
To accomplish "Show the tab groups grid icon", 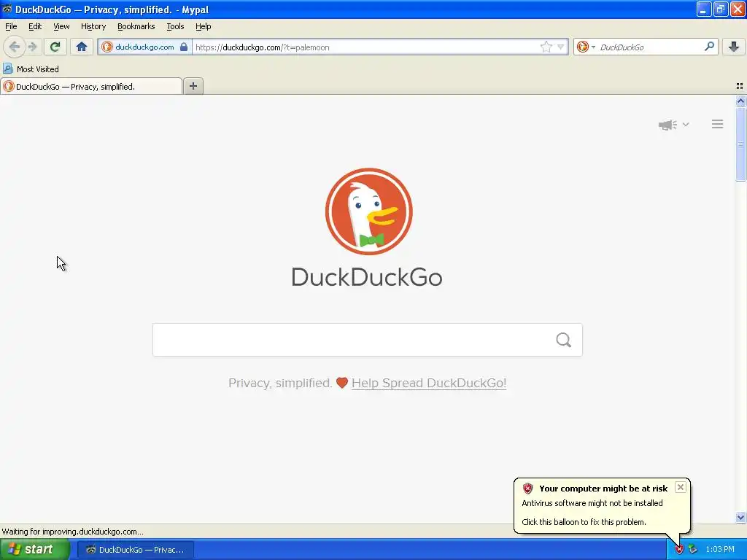I will coord(740,86).
